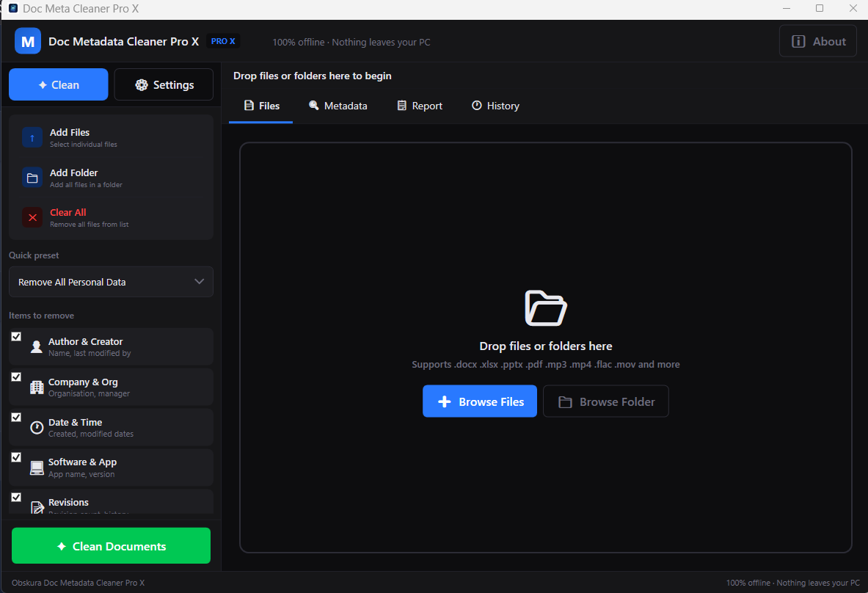Click the Add Folder icon in sidebar

pyautogui.click(x=32, y=178)
